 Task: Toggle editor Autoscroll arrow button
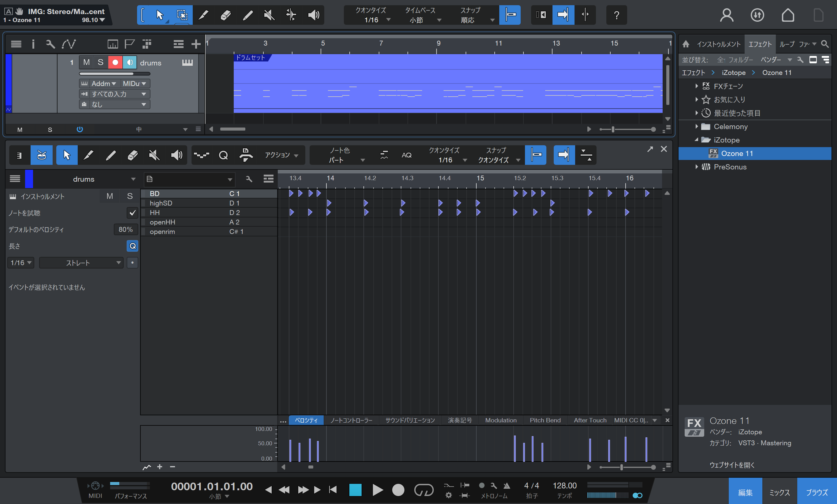564,155
